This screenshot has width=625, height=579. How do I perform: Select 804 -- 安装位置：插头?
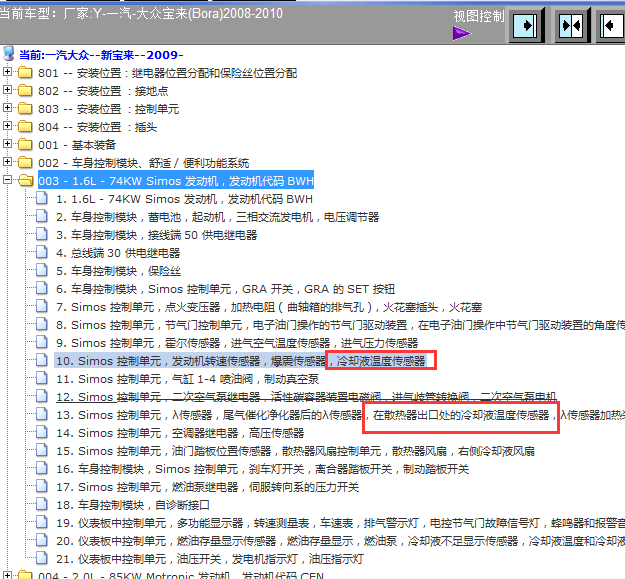[97, 127]
